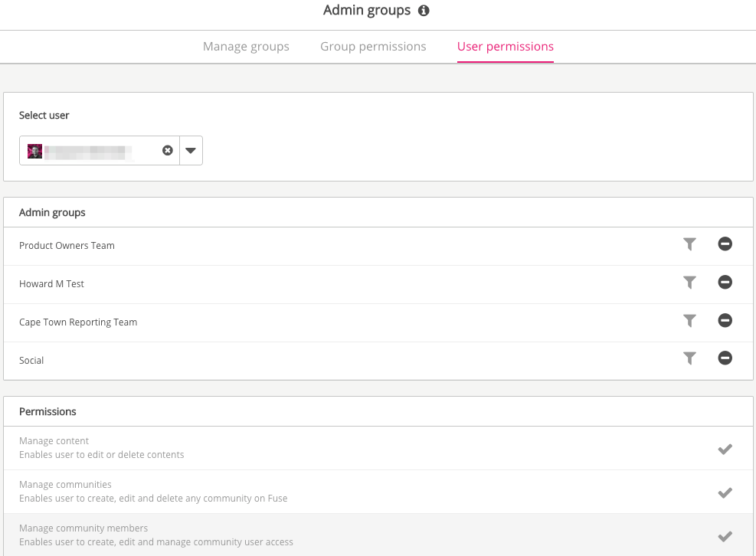Toggle the Manage content permission checkmark
756x556 pixels.
pos(725,449)
